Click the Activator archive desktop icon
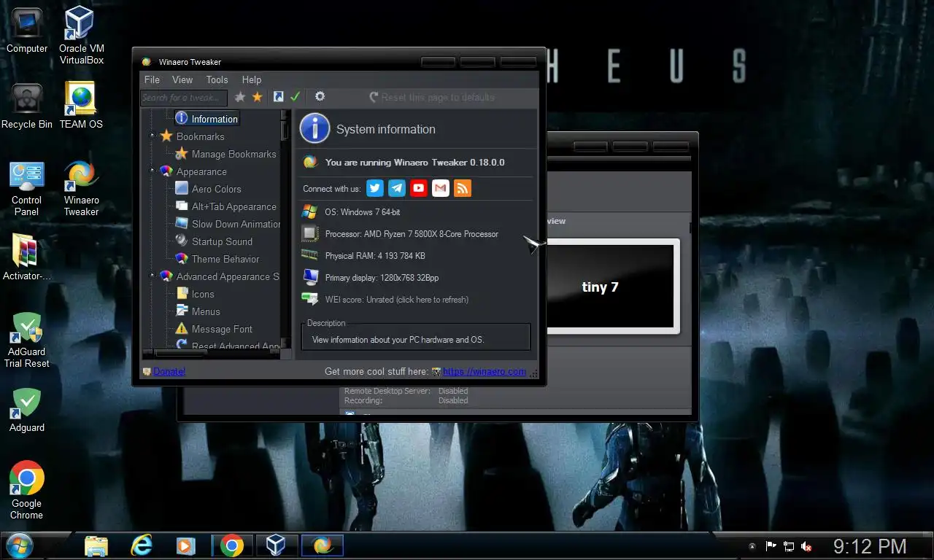934x560 pixels. (x=27, y=258)
